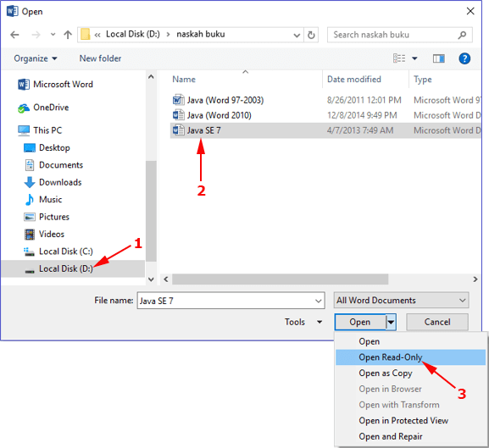Change the view layout icon
Image resolution: width=489 pixels, height=448 pixels.
(x=399, y=58)
